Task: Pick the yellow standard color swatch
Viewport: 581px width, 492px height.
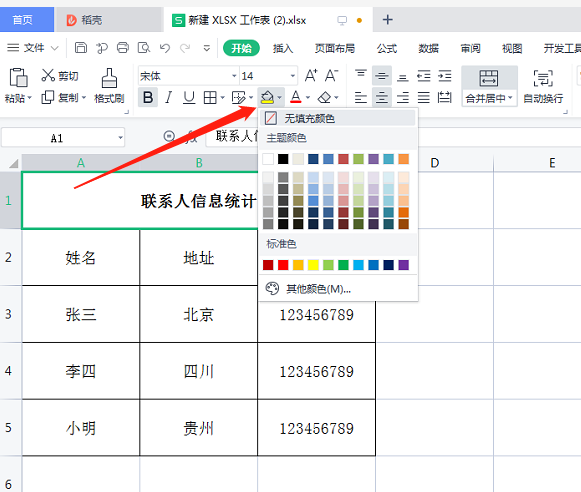Action: pos(313,265)
